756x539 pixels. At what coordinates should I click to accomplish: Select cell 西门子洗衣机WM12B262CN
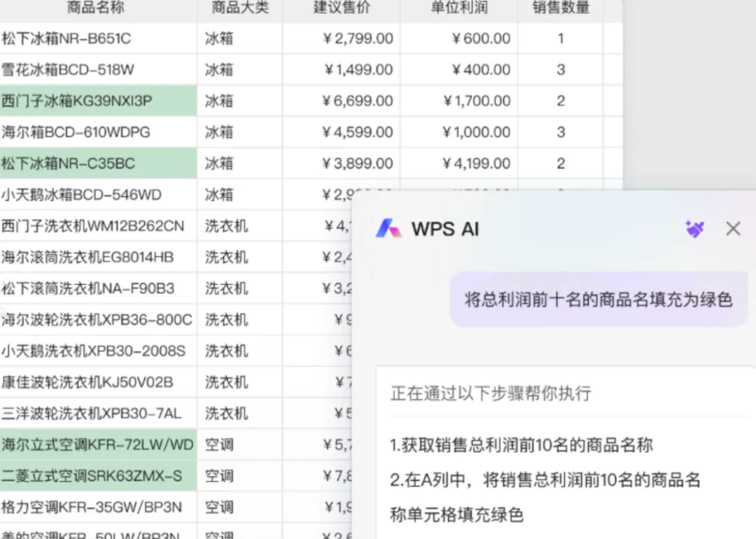pyautogui.click(x=99, y=225)
